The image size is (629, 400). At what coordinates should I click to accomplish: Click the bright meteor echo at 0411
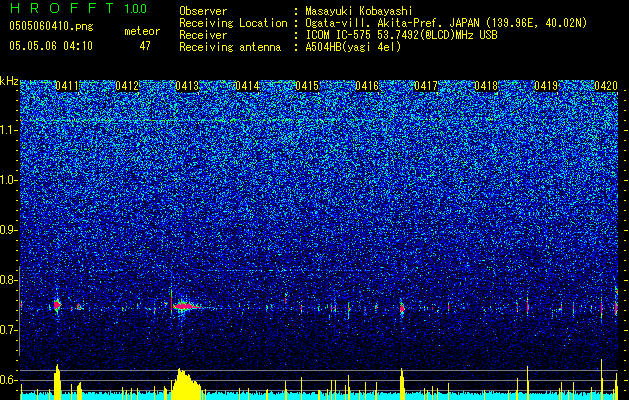coord(57,305)
